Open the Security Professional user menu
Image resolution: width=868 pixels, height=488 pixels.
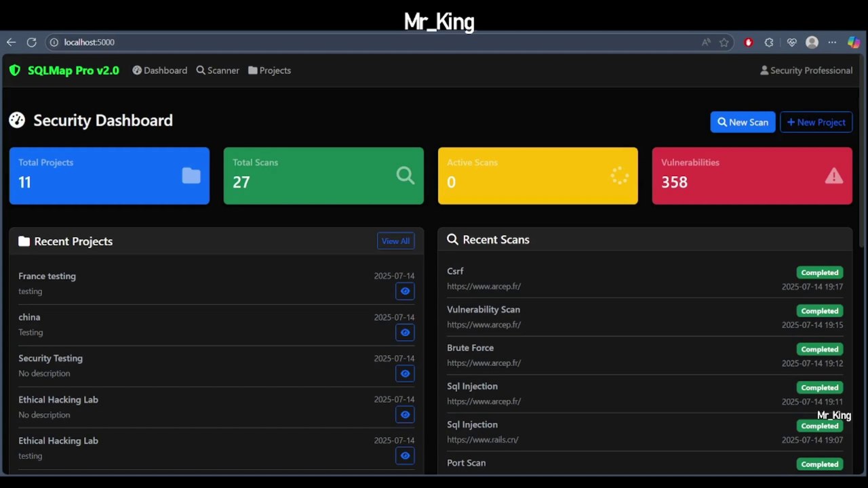click(x=806, y=70)
